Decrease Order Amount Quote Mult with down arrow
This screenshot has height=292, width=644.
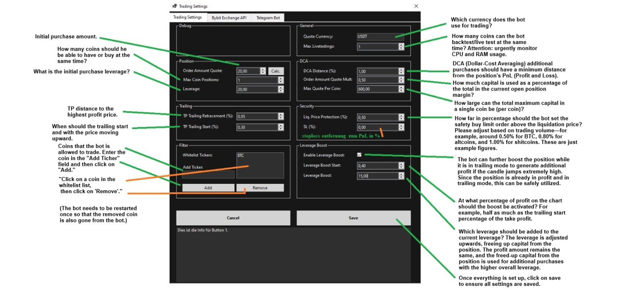pyautogui.click(x=401, y=82)
